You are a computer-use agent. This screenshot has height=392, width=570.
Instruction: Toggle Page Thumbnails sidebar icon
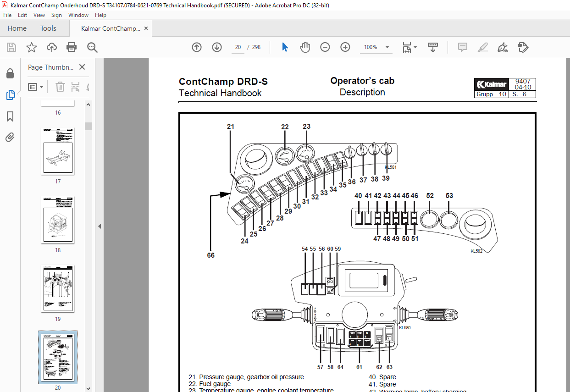pos(10,95)
